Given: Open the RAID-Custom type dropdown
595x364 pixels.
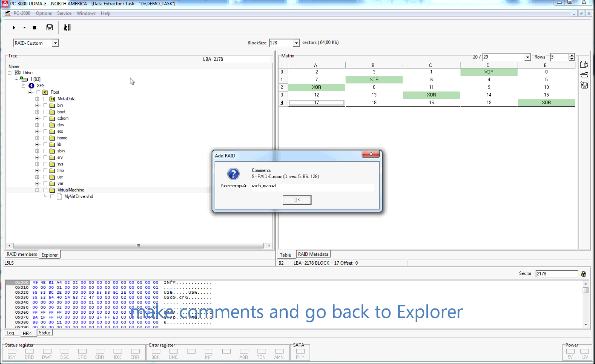Looking at the screenshot, I should (x=55, y=43).
